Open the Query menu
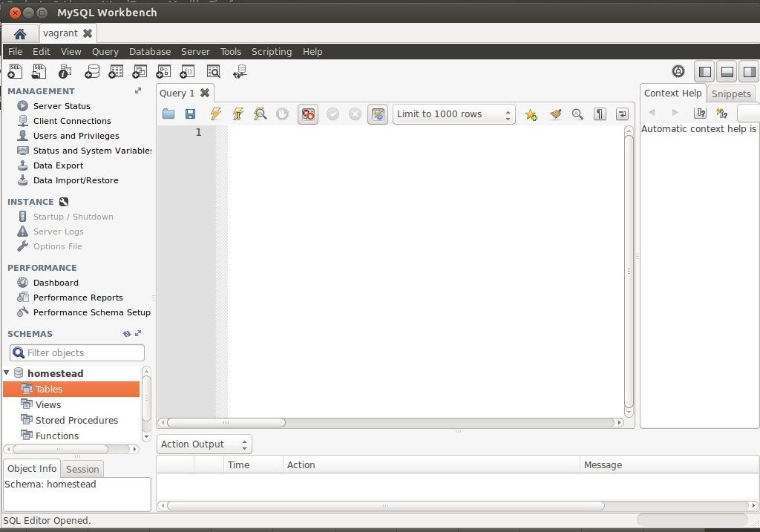 pos(105,51)
